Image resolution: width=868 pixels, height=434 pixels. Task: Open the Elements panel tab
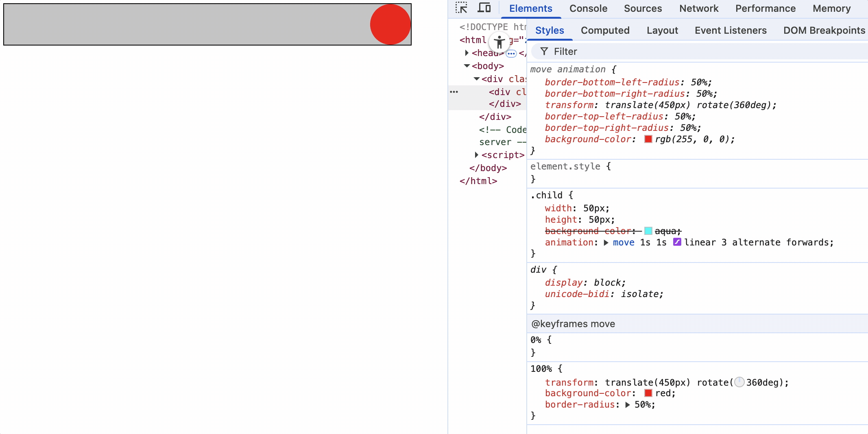coord(531,9)
